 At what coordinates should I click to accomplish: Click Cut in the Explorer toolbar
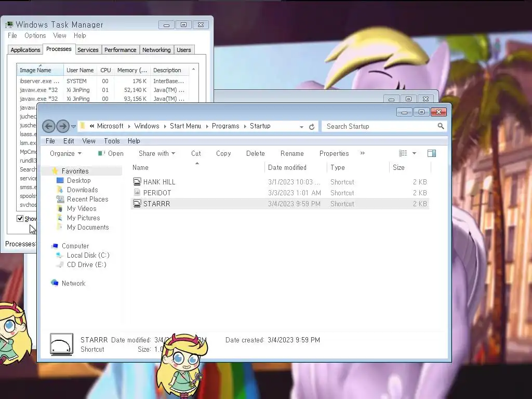(196, 153)
